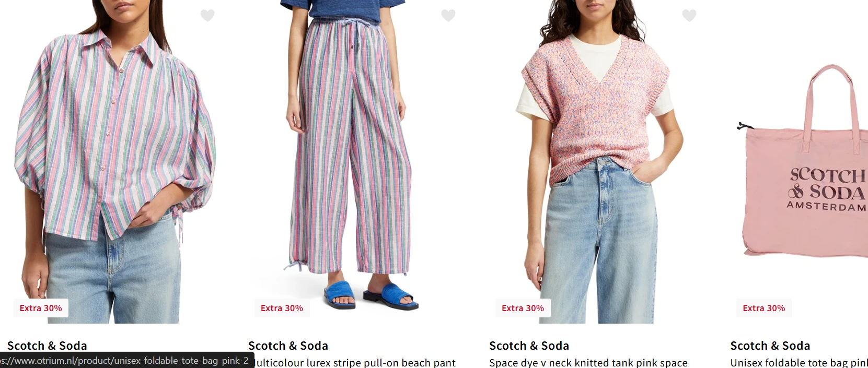Open Multicolour lurex stripe pull-on beach pant link
868x368 pixels.
355,362
